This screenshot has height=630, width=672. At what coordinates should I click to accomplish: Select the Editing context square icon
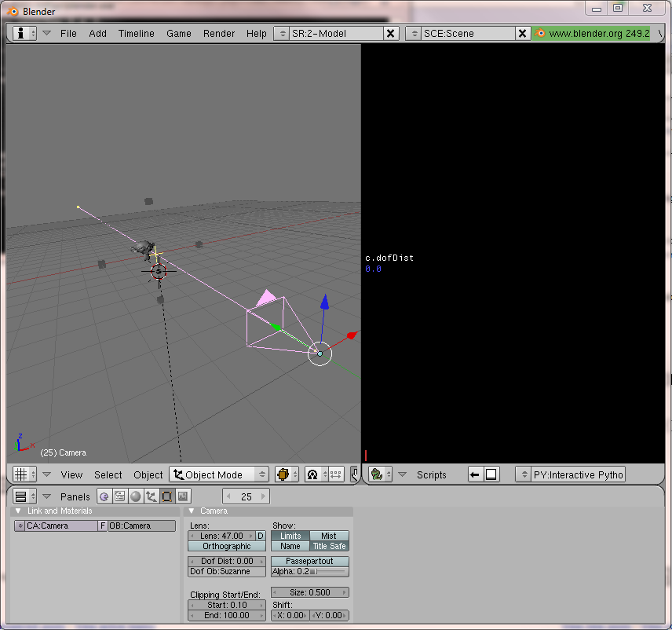point(166,496)
